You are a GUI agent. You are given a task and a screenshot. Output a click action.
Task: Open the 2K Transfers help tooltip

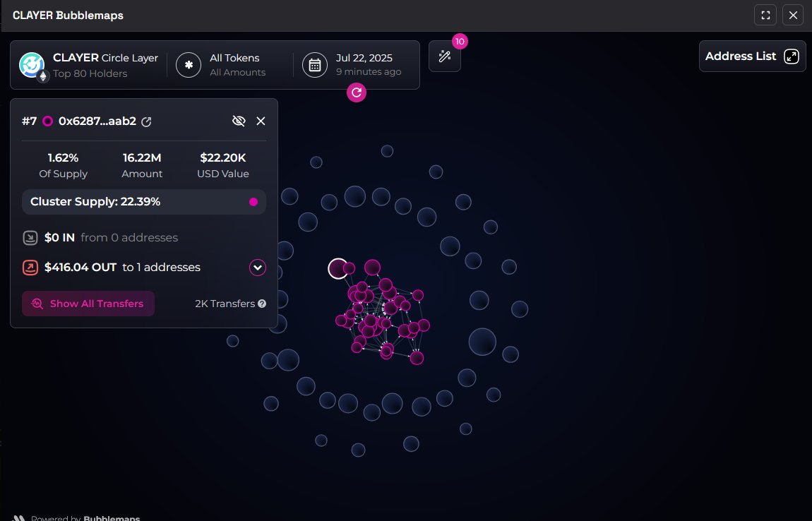[262, 304]
